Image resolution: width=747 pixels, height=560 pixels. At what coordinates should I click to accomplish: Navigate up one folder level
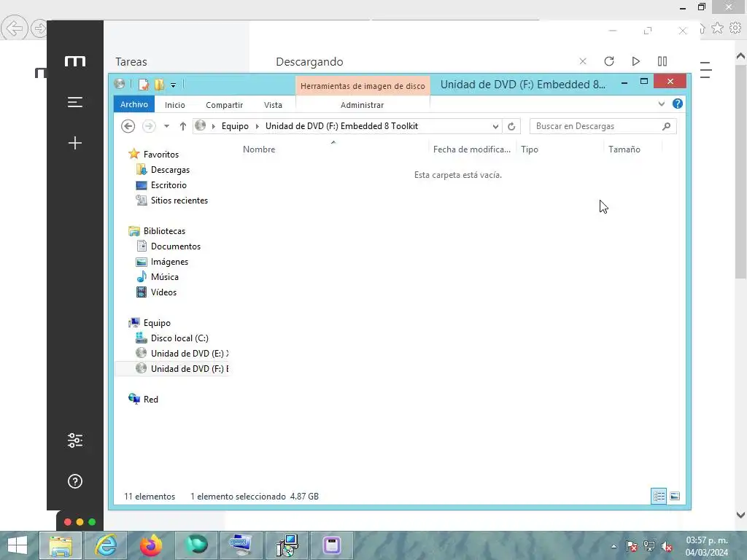(183, 126)
